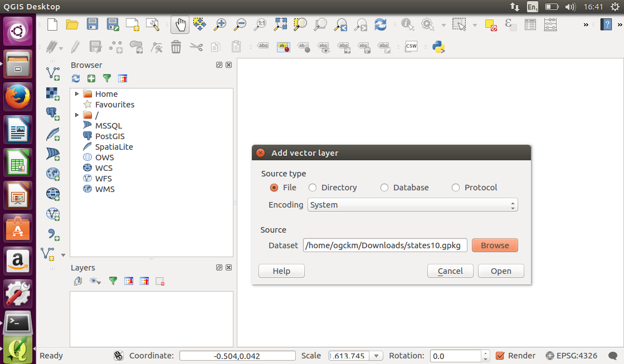Open identify action dropdown arrow
The image size is (624, 364).
[x=443, y=25]
